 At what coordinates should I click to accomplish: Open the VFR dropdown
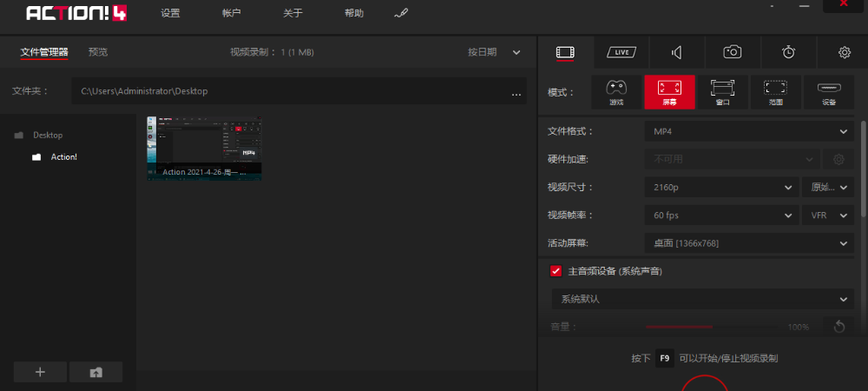(828, 215)
